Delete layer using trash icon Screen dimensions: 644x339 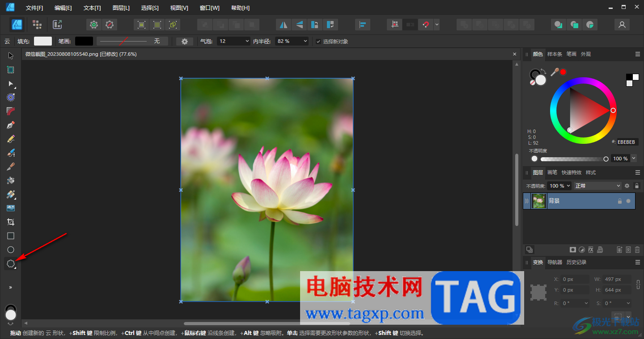pyautogui.click(x=637, y=250)
